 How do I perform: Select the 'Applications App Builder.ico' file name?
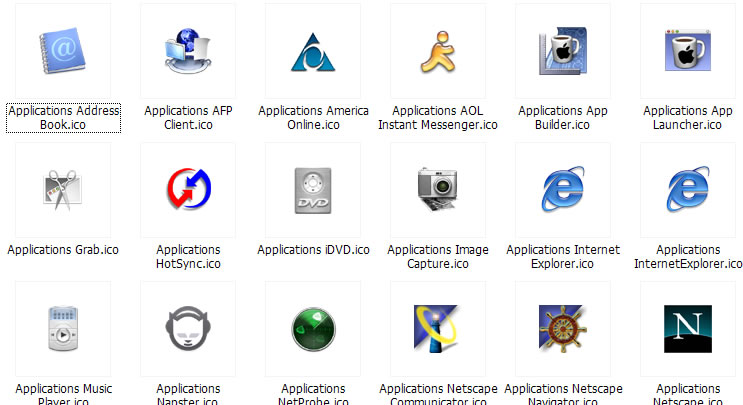pyautogui.click(x=563, y=118)
